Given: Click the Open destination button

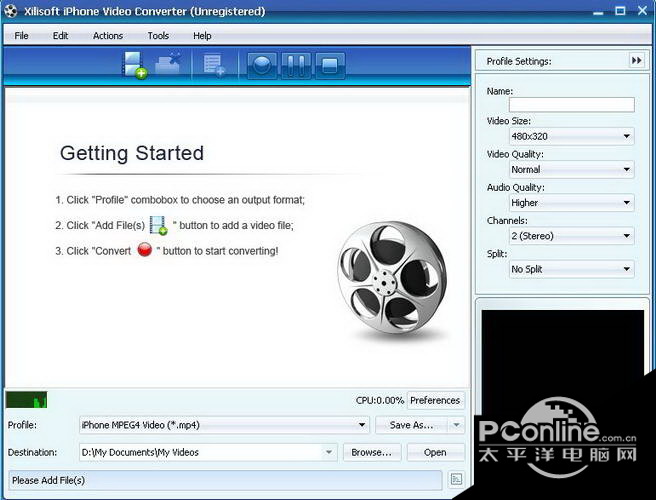Looking at the screenshot, I should click(435, 452).
